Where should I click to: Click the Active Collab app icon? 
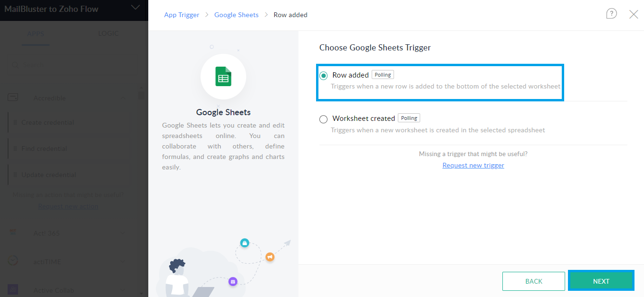(x=13, y=289)
